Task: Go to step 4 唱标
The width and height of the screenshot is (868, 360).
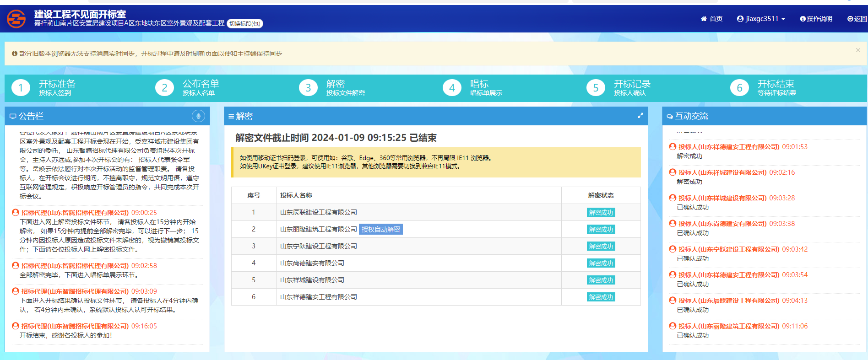Action: click(472, 88)
